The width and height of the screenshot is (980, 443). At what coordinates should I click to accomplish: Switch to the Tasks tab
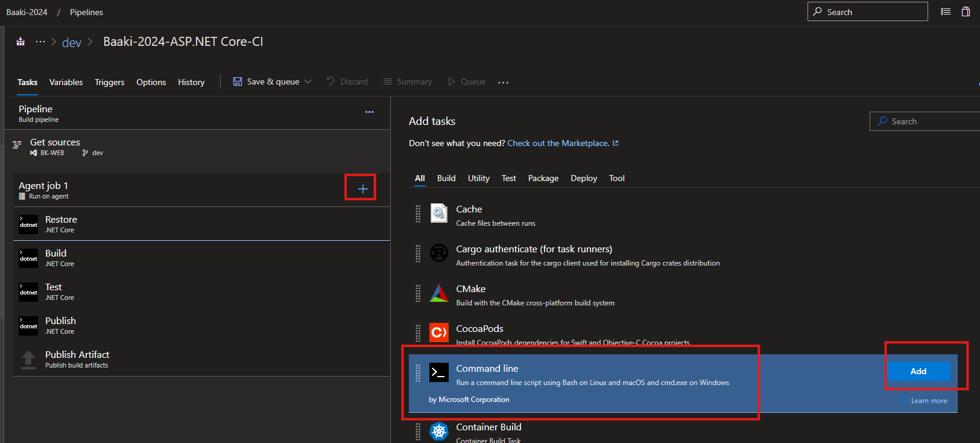(x=27, y=82)
